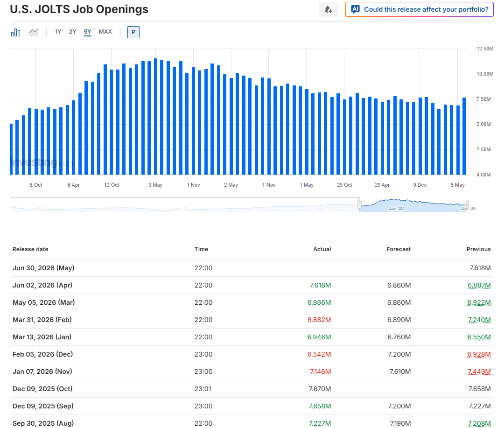Select the 1Y time range
The height and width of the screenshot is (428, 504).
(x=58, y=32)
